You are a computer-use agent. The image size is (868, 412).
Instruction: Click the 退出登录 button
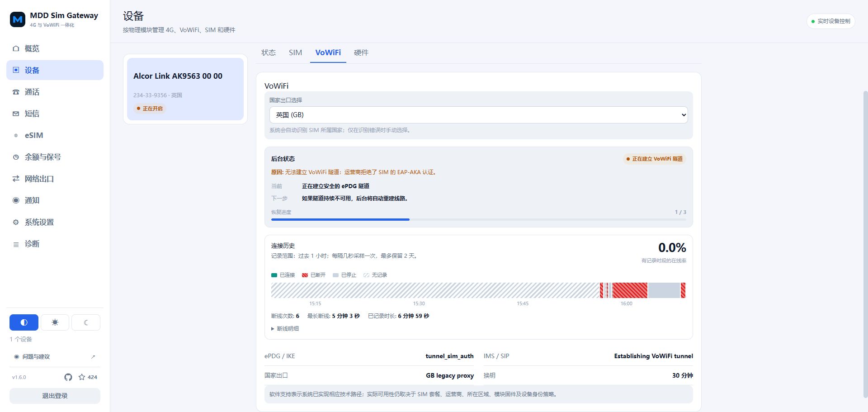55,396
